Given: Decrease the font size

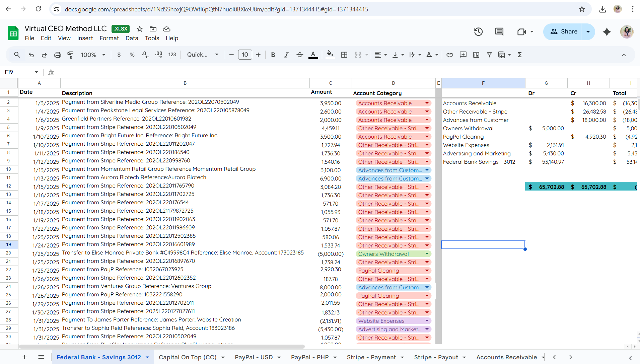Looking at the screenshot, I should point(231,55).
